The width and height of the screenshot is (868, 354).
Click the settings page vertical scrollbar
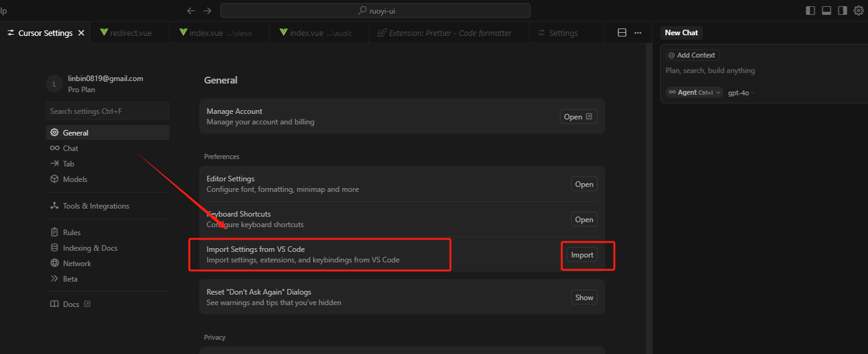click(648, 198)
